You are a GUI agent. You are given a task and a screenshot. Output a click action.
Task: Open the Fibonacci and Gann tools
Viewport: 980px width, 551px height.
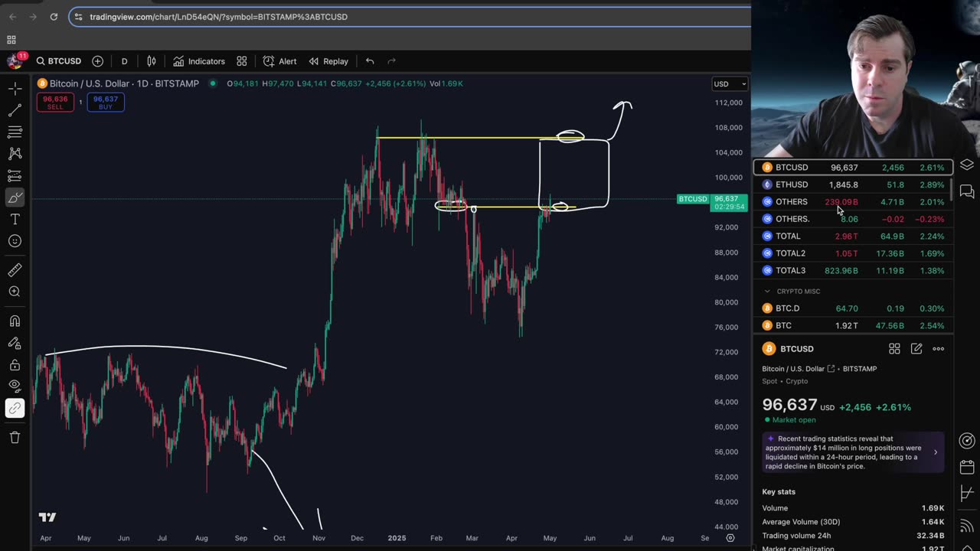(x=15, y=132)
